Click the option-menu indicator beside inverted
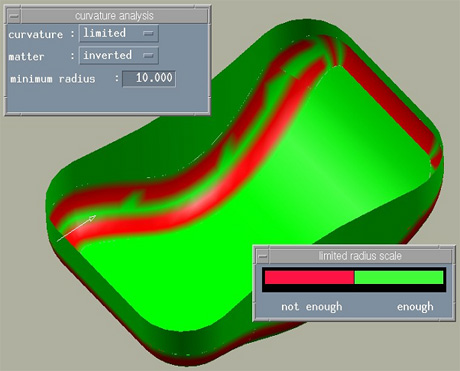Image resolution: width=460 pixels, height=371 pixels. click(x=148, y=55)
